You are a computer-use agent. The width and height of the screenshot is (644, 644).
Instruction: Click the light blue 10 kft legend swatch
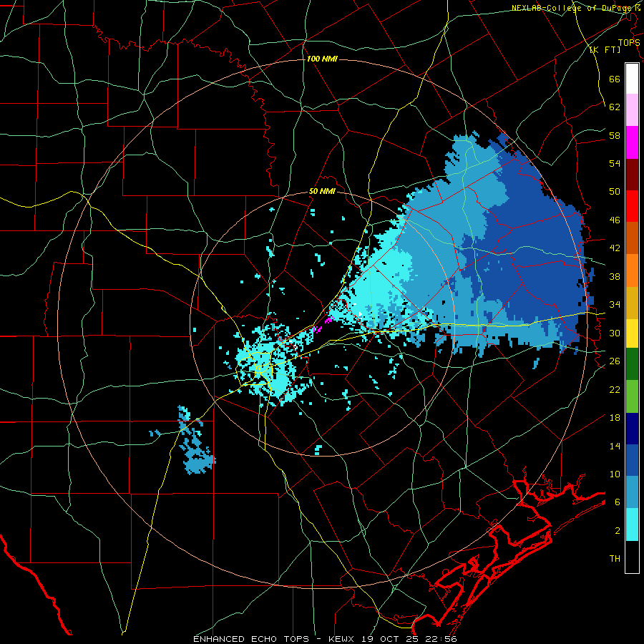(632, 492)
